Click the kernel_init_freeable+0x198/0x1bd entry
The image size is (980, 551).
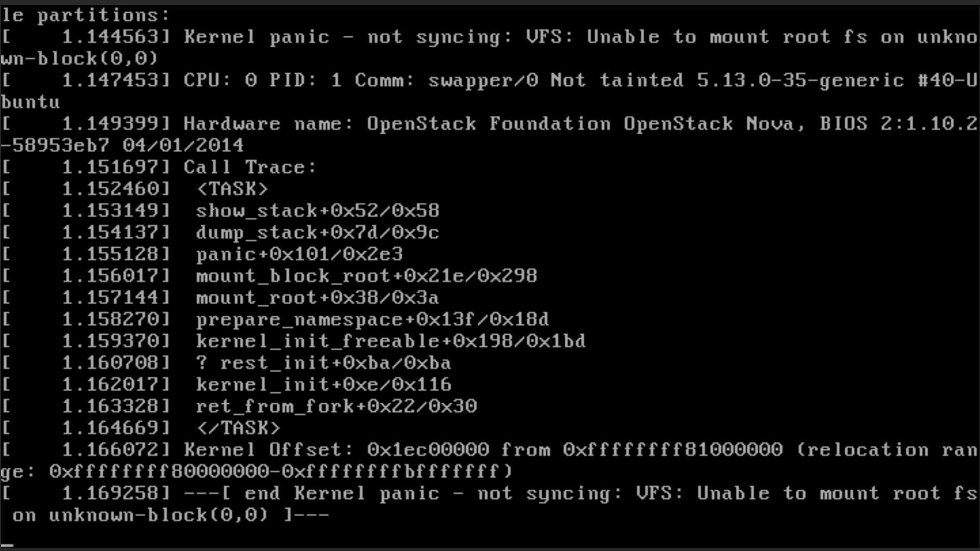(x=391, y=341)
